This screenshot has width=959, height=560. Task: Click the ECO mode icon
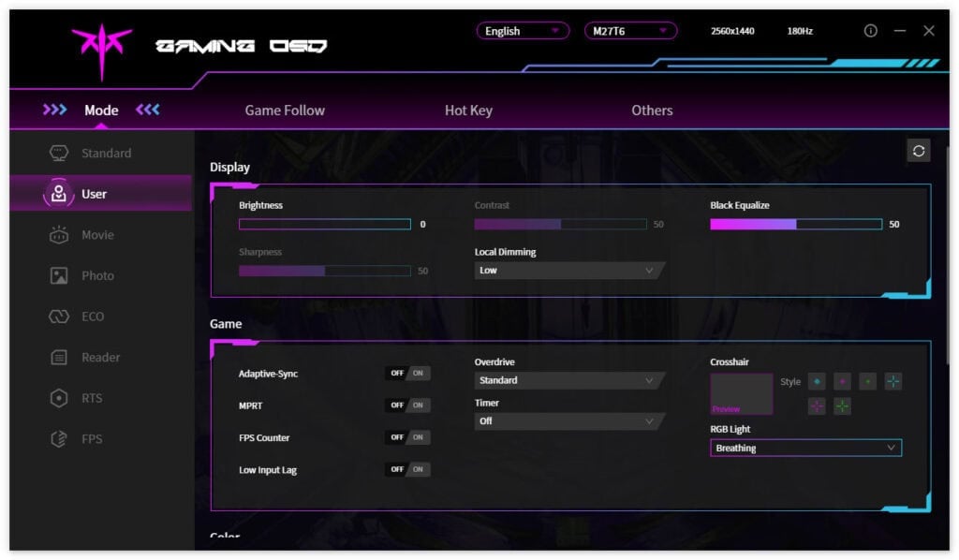click(x=59, y=317)
